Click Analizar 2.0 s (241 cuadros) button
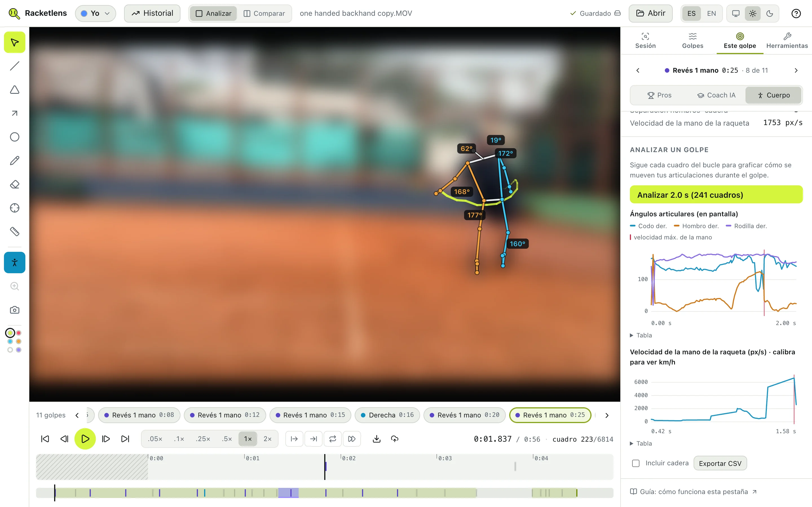Screen dimensions: 812x507 [x=716, y=194]
